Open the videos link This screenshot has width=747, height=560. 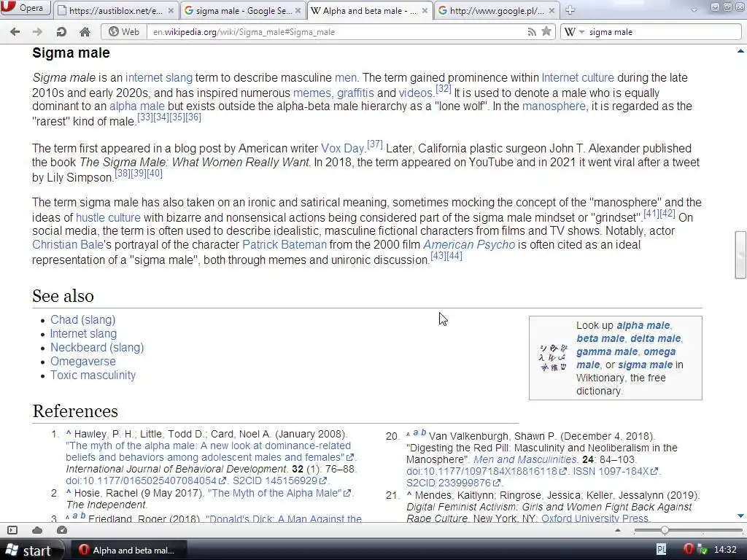point(416,93)
